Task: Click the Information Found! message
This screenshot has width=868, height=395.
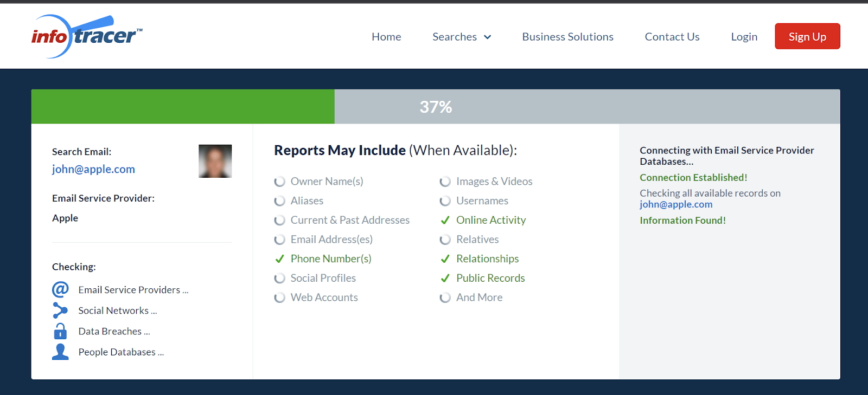Action: (682, 221)
